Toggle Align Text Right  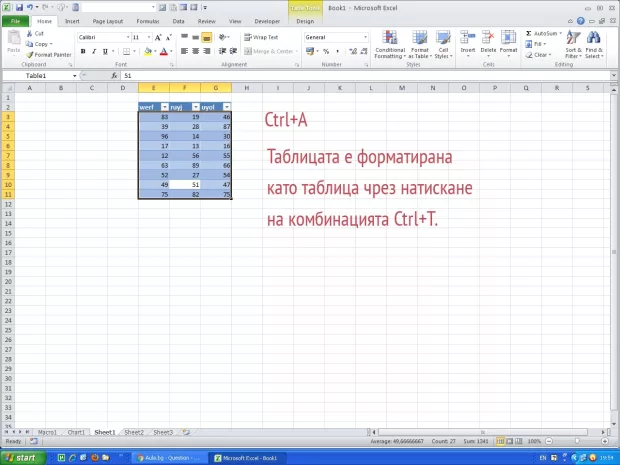point(206,51)
